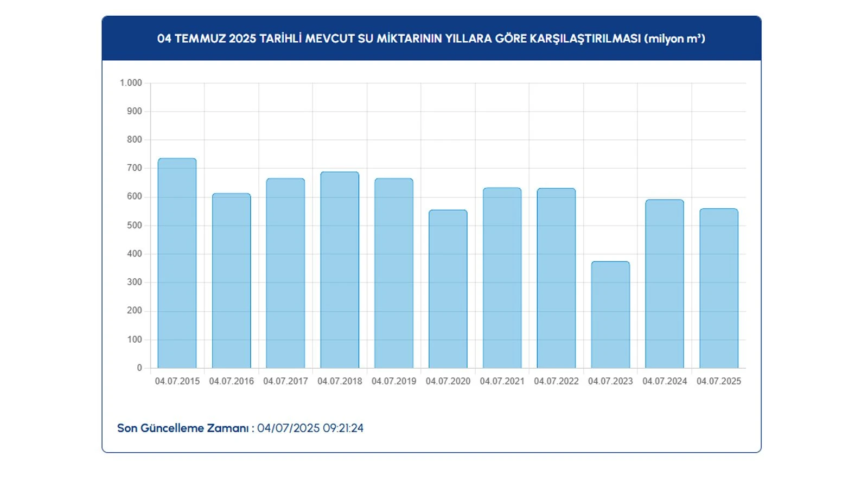This screenshot has height=488, width=868.
Task: Click the lowest bar, 04.07.2023
Action: click(610, 315)
